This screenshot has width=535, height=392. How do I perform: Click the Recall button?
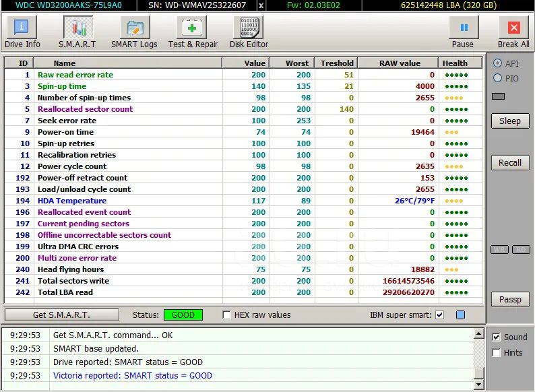pos(510,163)
